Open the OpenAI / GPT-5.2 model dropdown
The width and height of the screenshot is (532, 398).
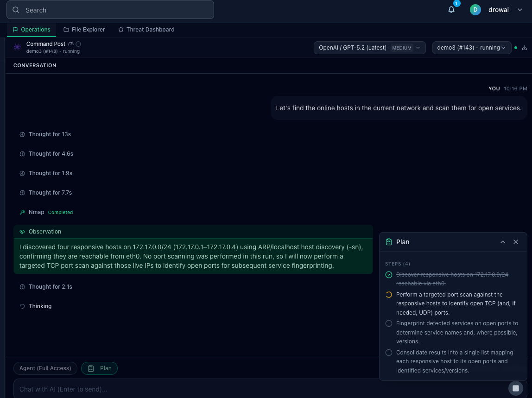[369, 48]
